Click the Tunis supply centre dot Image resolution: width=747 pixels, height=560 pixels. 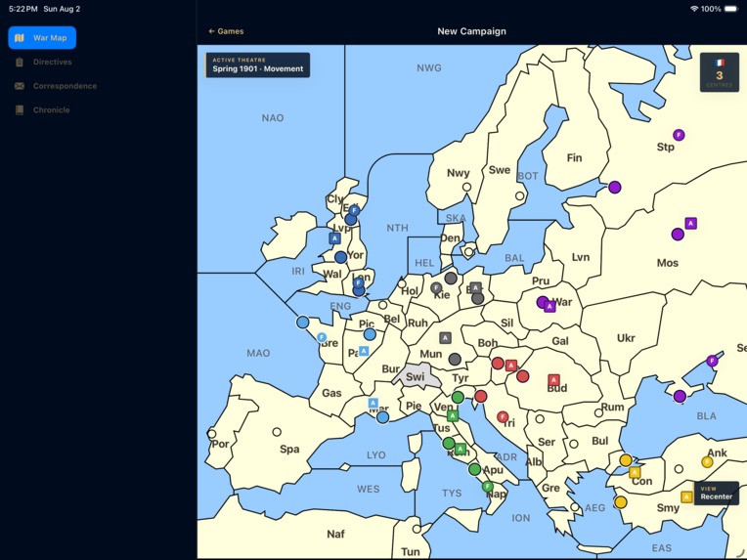click(x=417, y=529)
